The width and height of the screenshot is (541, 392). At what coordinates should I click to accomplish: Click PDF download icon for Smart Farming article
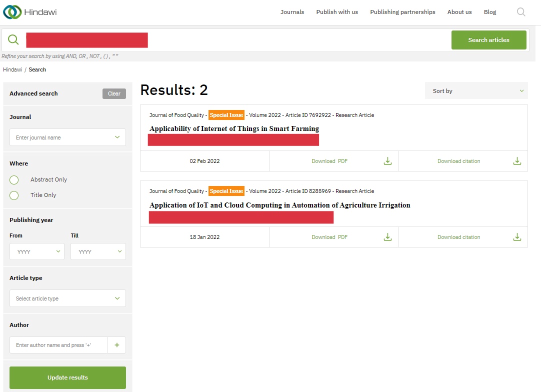point(387,161)
